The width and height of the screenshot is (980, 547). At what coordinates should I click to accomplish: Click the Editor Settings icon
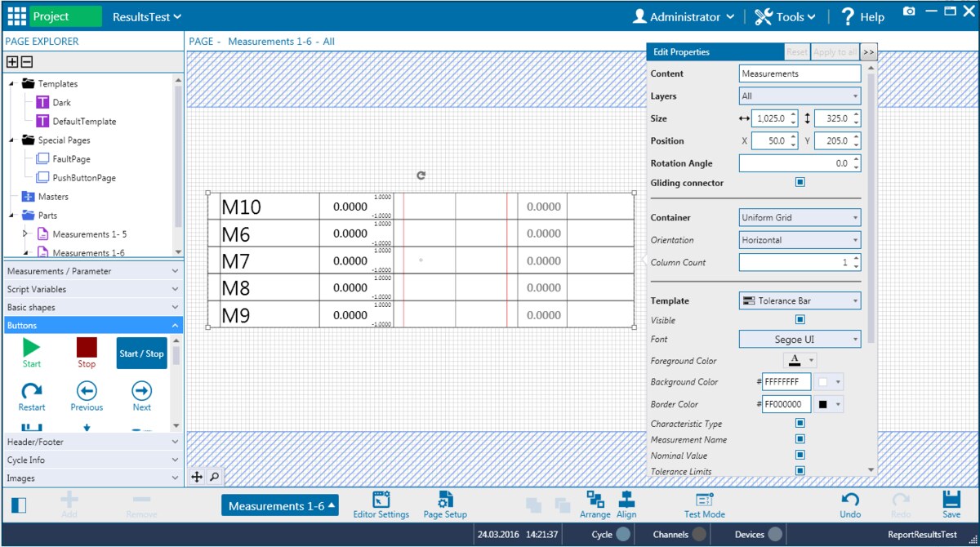point(381,500)
